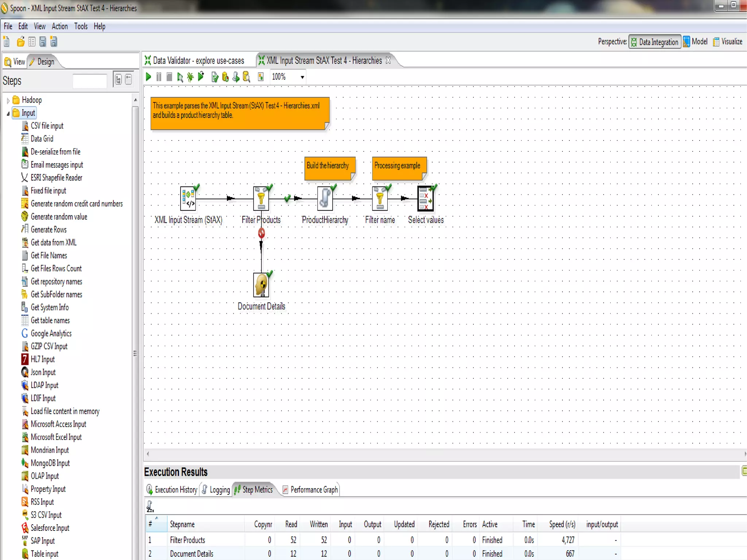The image size is (747, 560).
Task: Open the Explore database icon
Action: tap(247, 77)
